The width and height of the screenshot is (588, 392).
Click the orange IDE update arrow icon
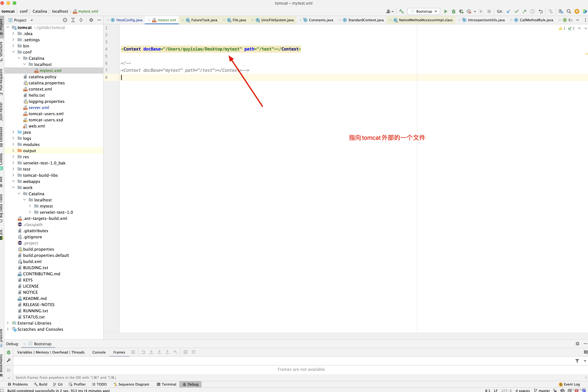pyautogui.click(x=577, y=12)
